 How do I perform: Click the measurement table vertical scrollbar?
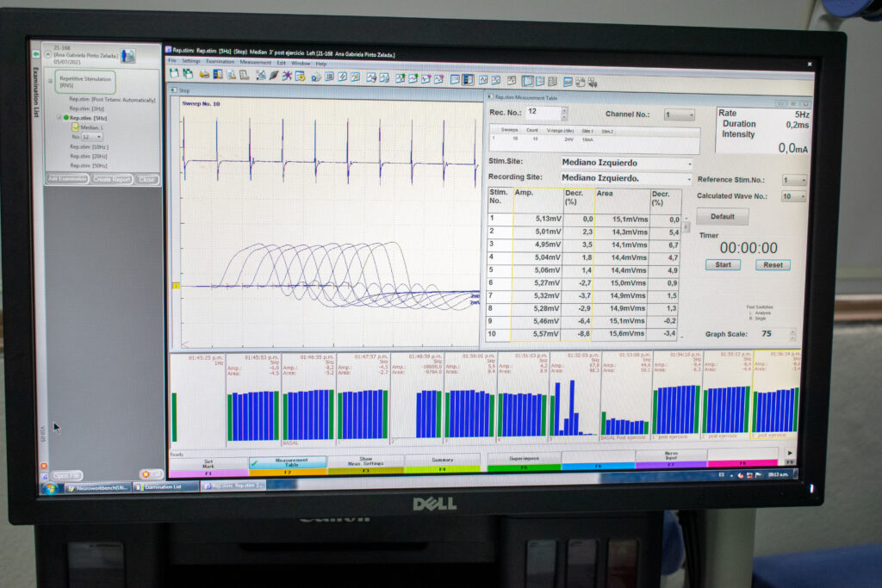point(686,226)
